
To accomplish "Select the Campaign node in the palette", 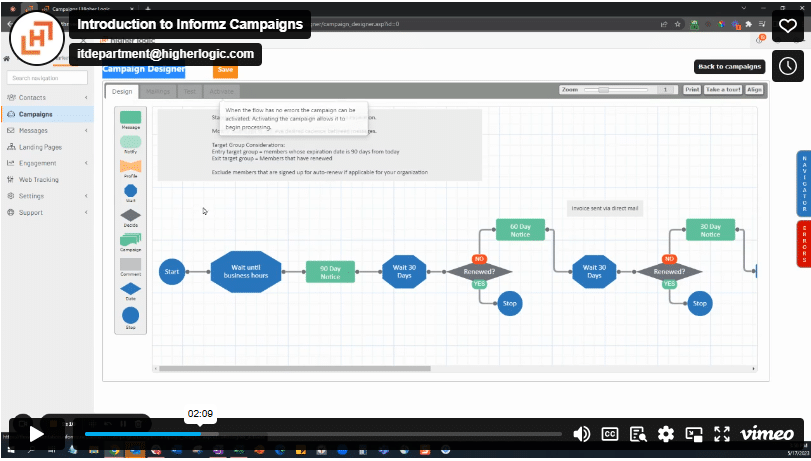I will coord(130,239).
